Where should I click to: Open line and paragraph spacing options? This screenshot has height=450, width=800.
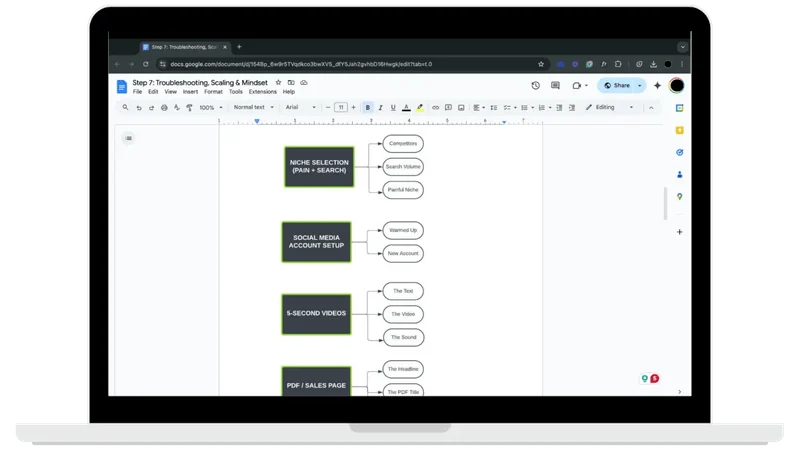pyautogui.click(x=493, y=108)
